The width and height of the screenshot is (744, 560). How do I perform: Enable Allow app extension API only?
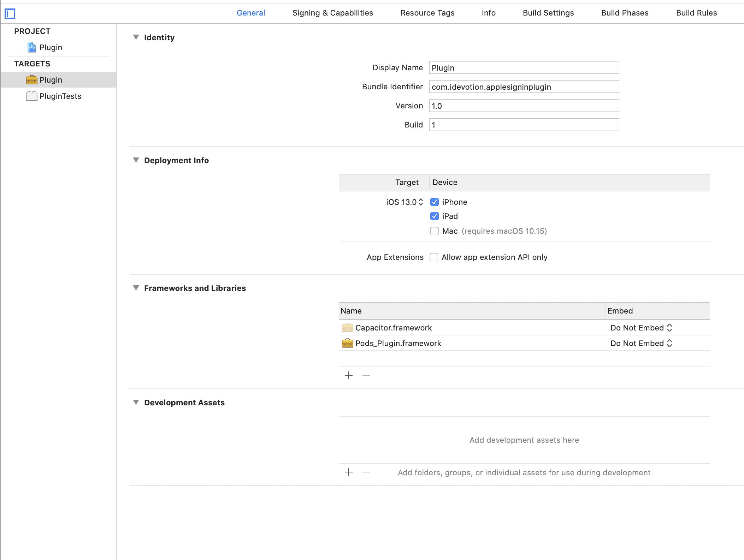(434, 257)
